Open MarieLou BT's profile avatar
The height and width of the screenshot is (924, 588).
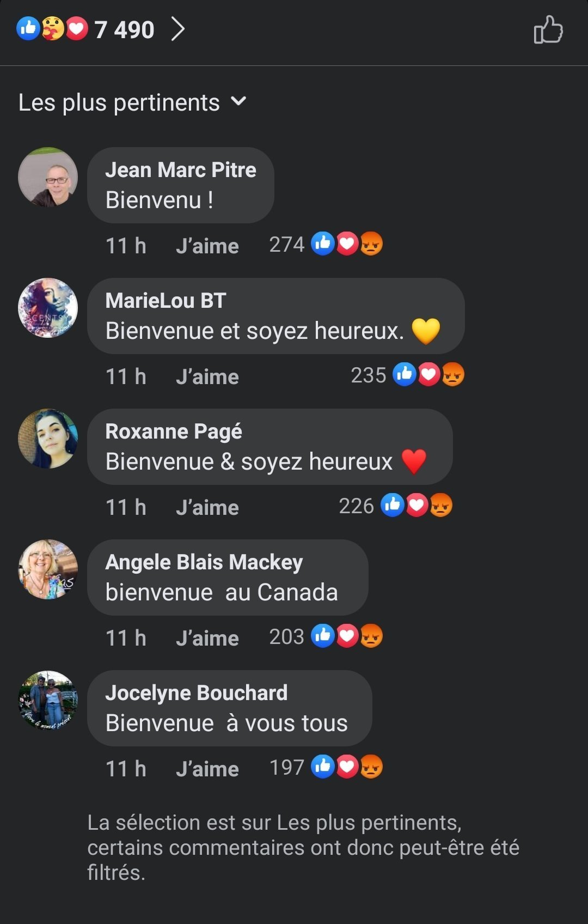coord(48,308)
